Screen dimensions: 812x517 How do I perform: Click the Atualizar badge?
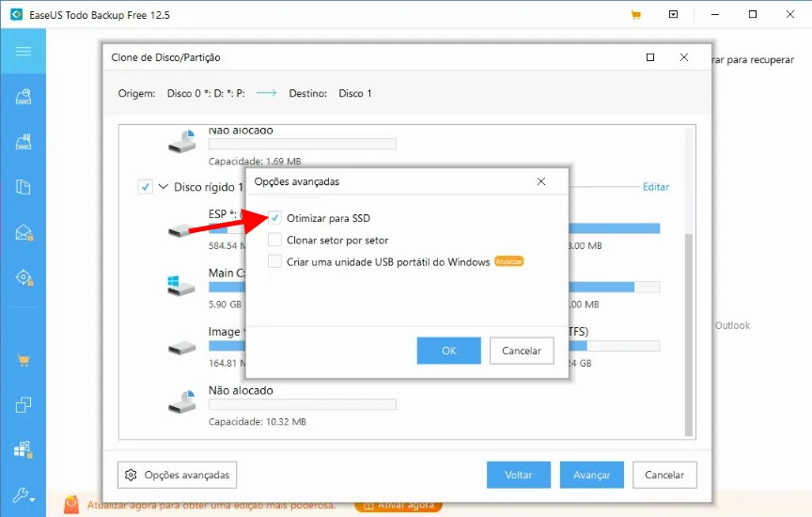coord(509,261)
